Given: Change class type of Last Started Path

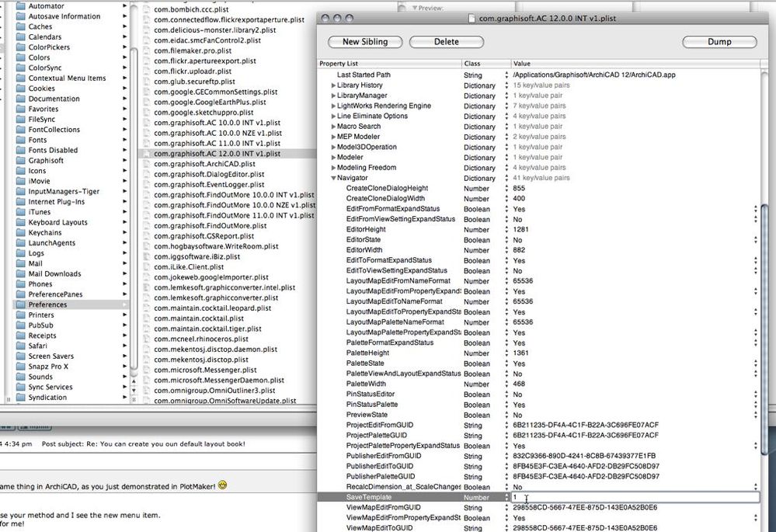Looking at the screenshot, I should click(x=506, y=75).
